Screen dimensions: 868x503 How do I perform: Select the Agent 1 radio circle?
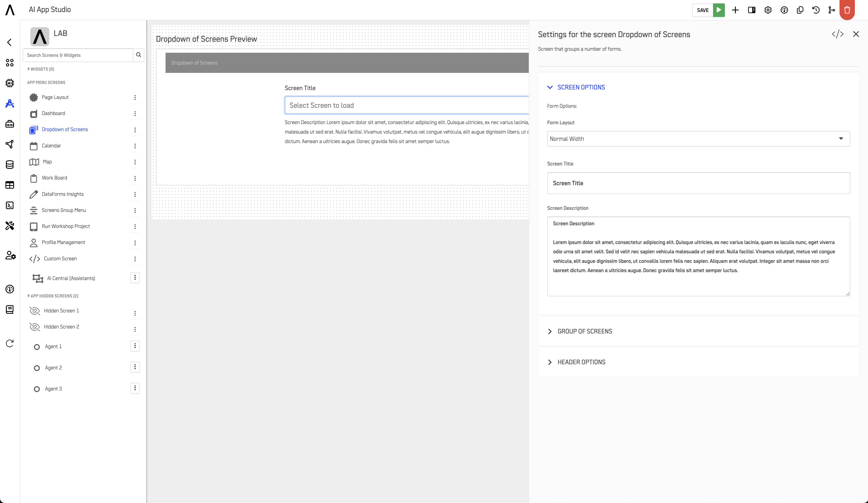click(x=37, y=347)
